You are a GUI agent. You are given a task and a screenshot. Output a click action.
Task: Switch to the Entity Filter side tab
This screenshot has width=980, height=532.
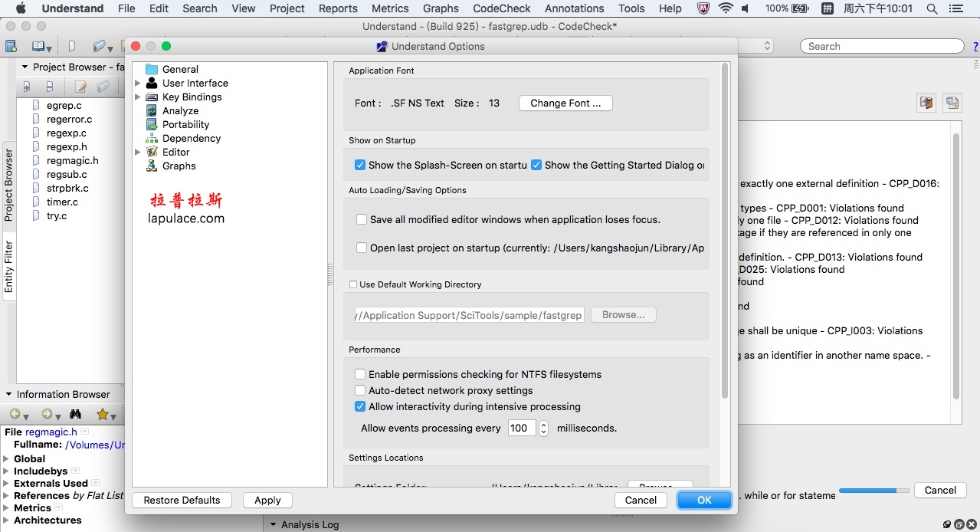pos(9,266)
